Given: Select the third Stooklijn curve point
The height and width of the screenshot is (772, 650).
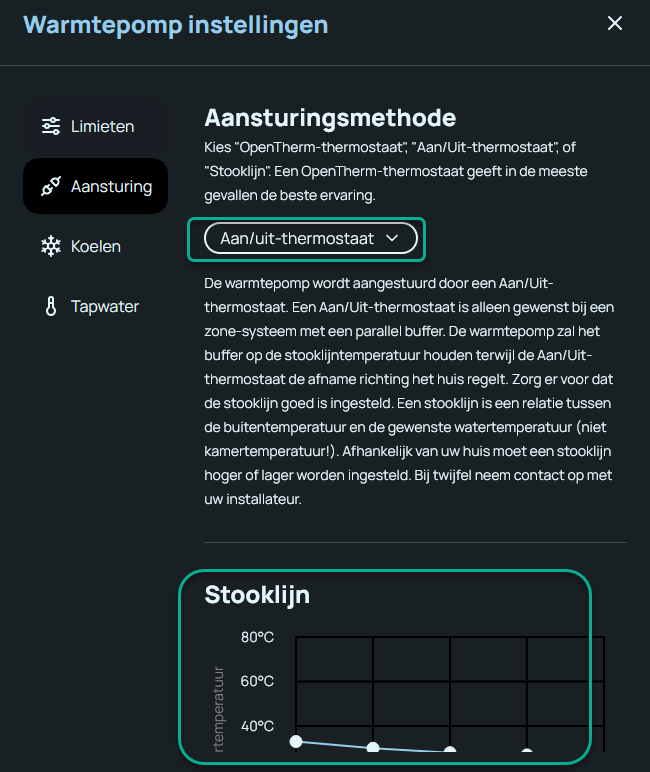Looking at the screenshot, I should click(450, 752).
